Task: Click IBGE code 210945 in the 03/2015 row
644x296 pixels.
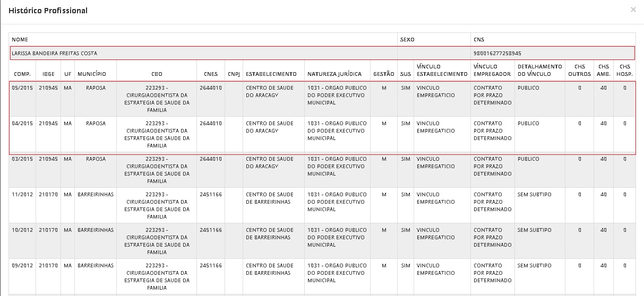Action: click(x=48, y=159)
